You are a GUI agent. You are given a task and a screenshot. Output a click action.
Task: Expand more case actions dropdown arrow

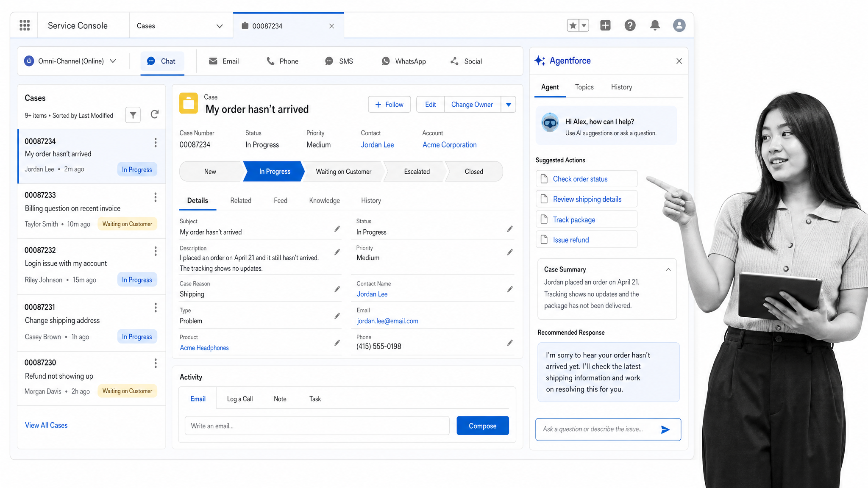(509, 104)
